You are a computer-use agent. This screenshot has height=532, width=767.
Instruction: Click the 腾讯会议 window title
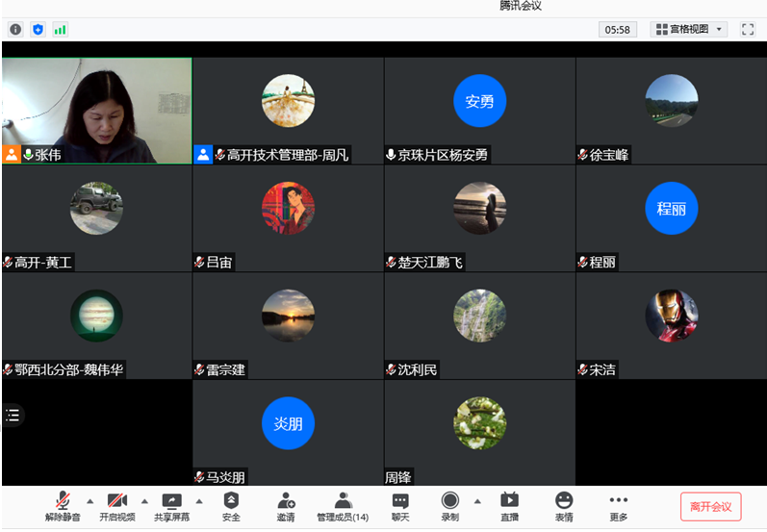coord(520,6)
